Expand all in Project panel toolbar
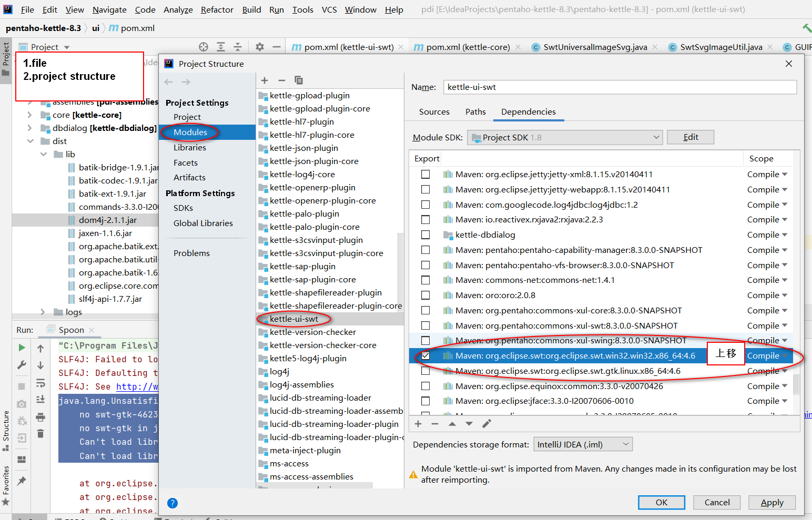Screen dimensions: 812x520 tap(221, 47)
